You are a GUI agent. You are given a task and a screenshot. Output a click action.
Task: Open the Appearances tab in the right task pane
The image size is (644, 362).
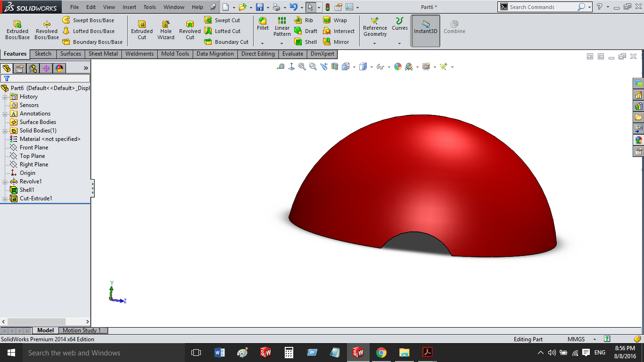point(639,140)
